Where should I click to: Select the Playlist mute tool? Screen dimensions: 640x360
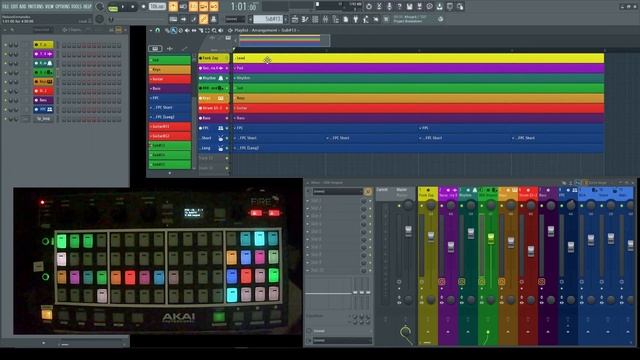[x=187, y=30]
